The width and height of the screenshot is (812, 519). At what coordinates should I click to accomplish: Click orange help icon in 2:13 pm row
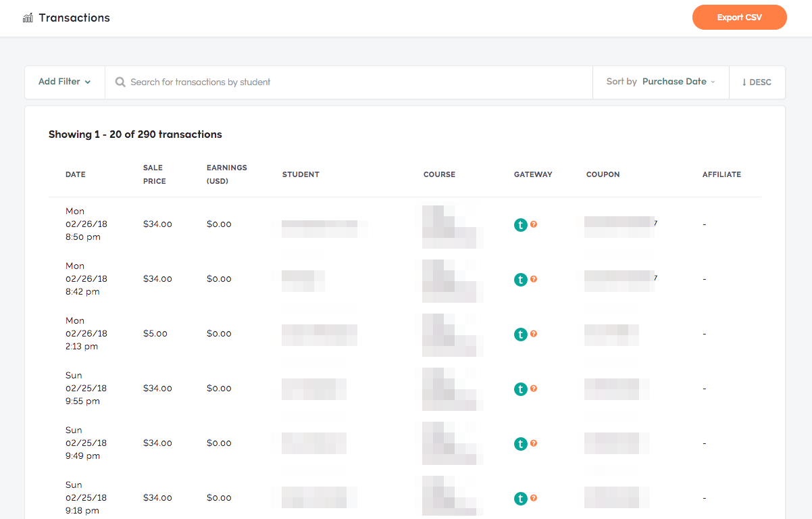pos(534,333)
